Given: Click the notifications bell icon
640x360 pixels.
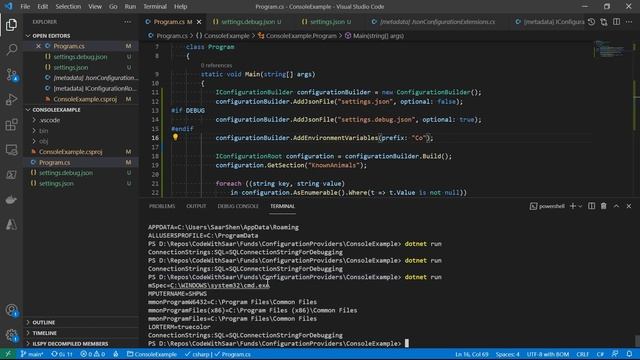Looking at the screenshot, I should pos(629,354).
